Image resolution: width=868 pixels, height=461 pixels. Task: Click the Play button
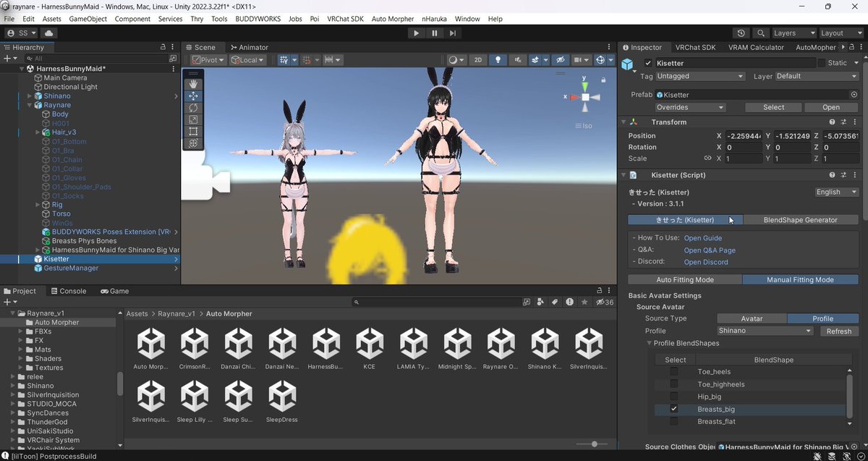click(x=415, y=33)
